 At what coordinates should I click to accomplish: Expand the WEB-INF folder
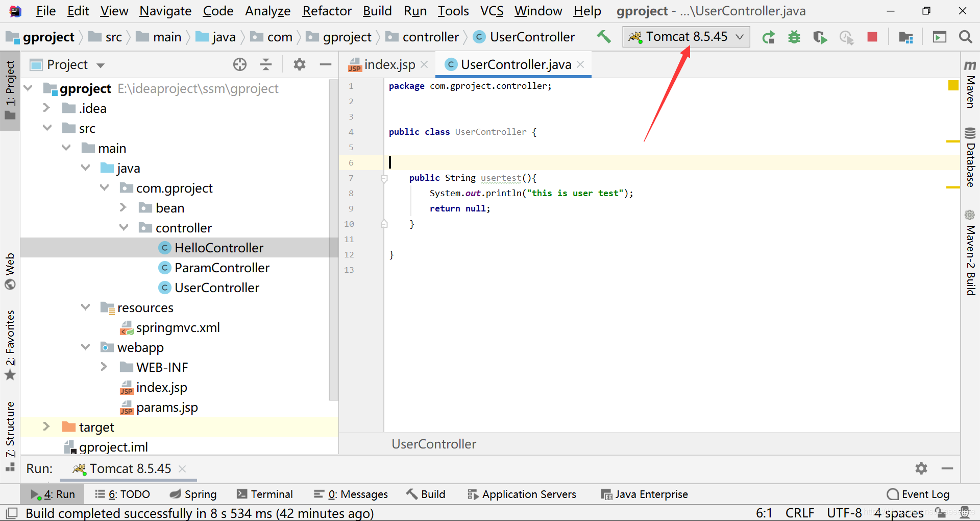tap(104, 367)
